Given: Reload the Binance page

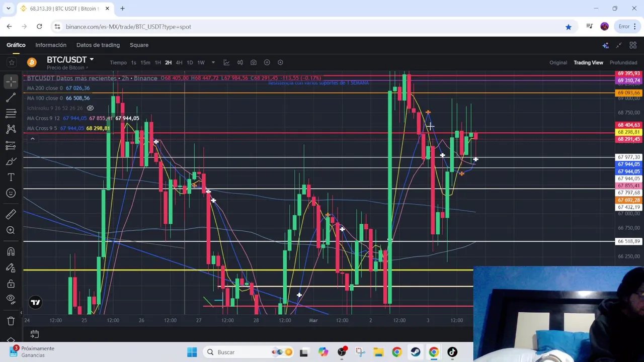Looking at the screenshot, I should tap(39, 26).
